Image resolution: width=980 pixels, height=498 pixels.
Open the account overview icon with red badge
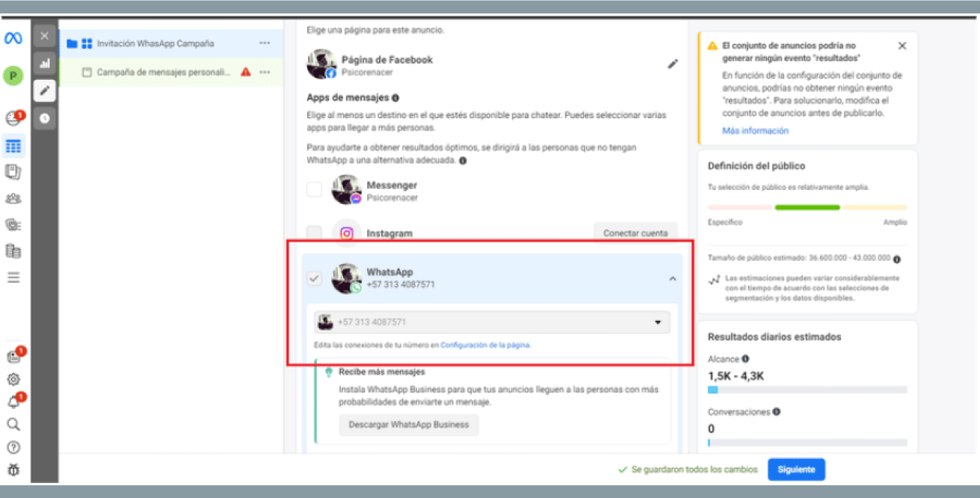(x=13, y=118)
